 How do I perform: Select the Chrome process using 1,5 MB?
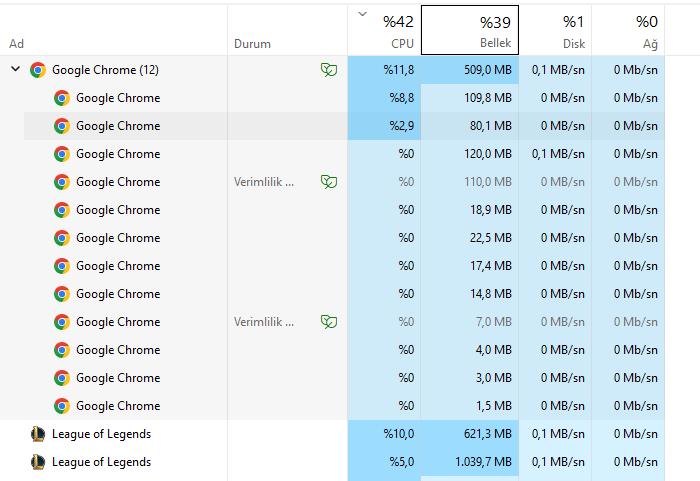pyautogui.click(x=118, y=406)
